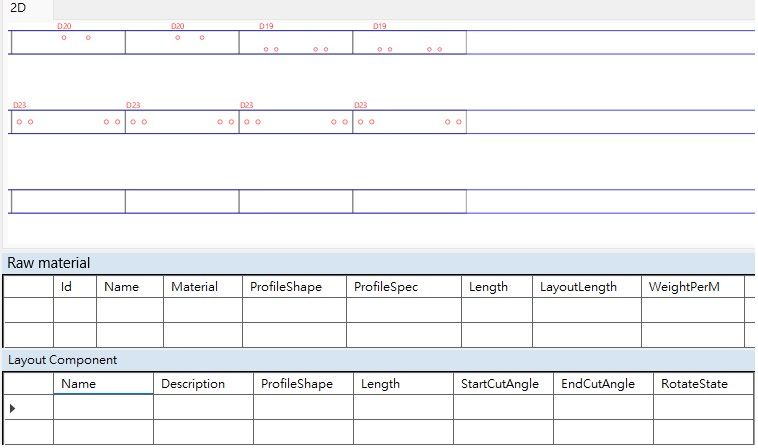
Task: Click the first segment of the bottom bar
Action: pos(68,201)
